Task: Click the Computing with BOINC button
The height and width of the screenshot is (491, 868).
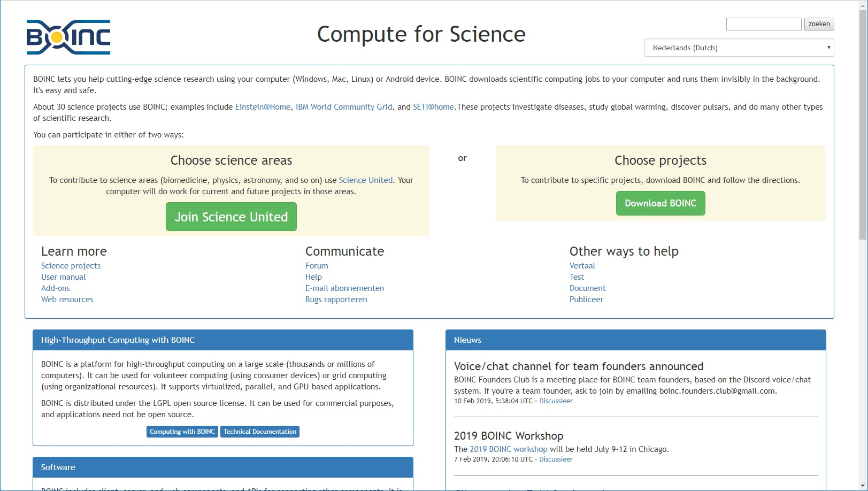Action: pos(182,432)
